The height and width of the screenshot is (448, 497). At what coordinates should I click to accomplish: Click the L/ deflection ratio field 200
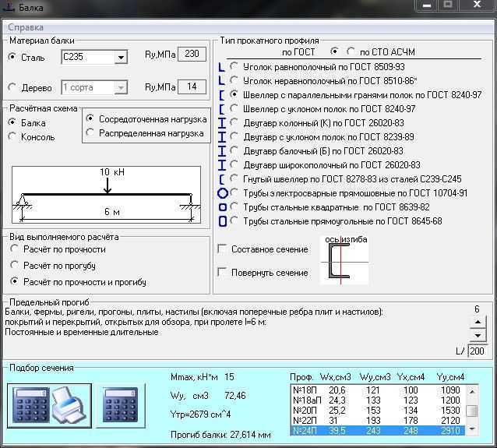478,351
